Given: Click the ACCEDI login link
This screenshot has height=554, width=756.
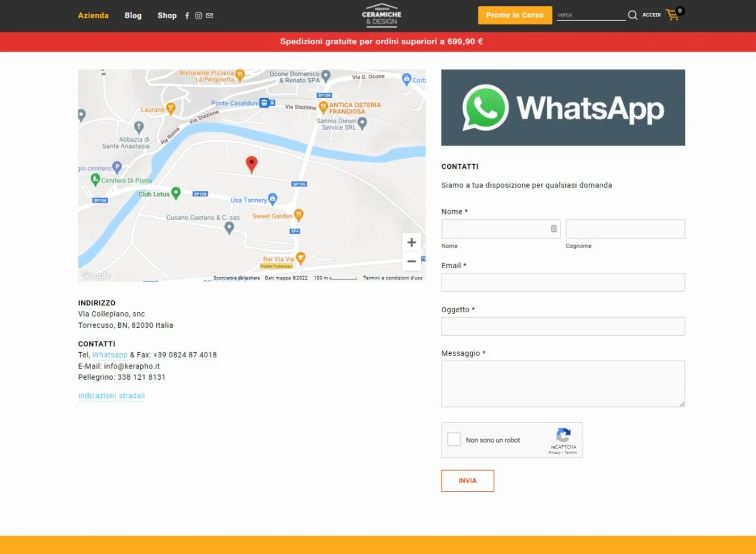Looking at the screenshot, I should point(651,15).
